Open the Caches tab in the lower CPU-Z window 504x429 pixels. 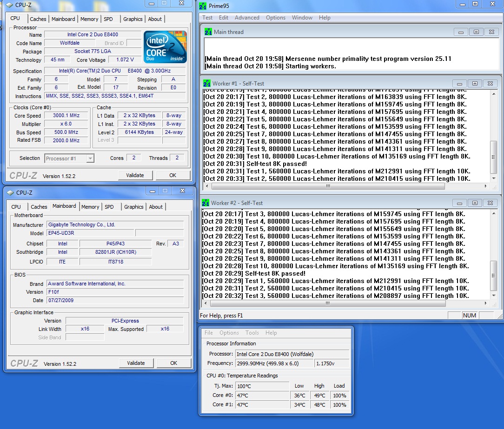pos(39,207)
